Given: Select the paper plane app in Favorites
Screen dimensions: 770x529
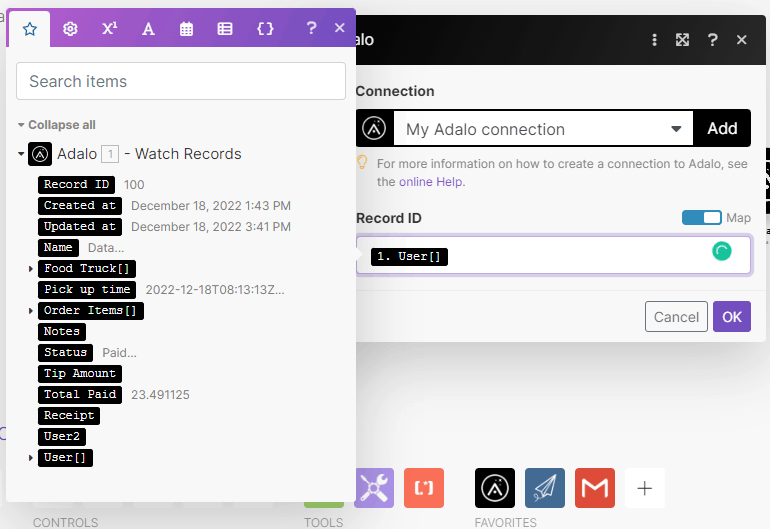Looking at the screenshot, I should tap(545, 488).
